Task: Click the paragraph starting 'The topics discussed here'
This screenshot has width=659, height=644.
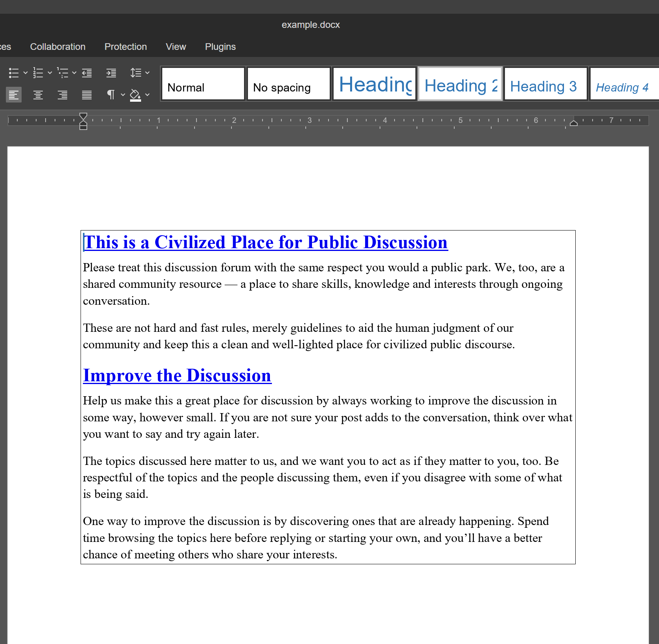Action: 323,477
